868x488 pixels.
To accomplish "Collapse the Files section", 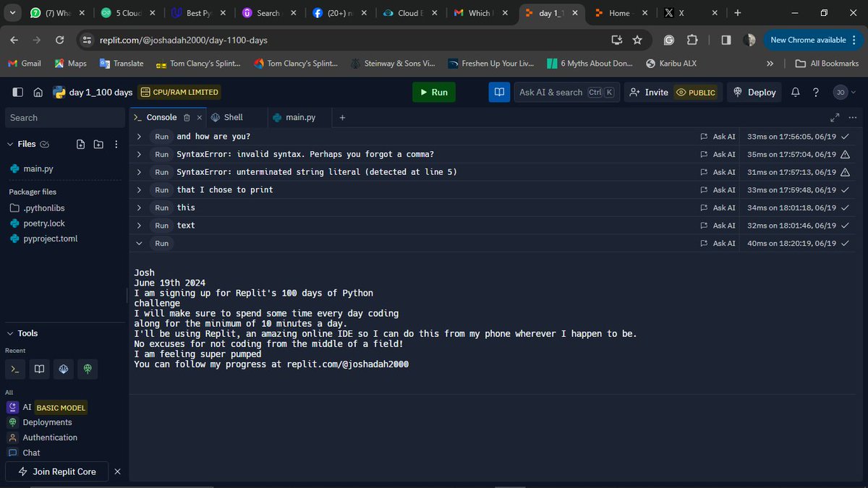I will click(x=10, y=144).
